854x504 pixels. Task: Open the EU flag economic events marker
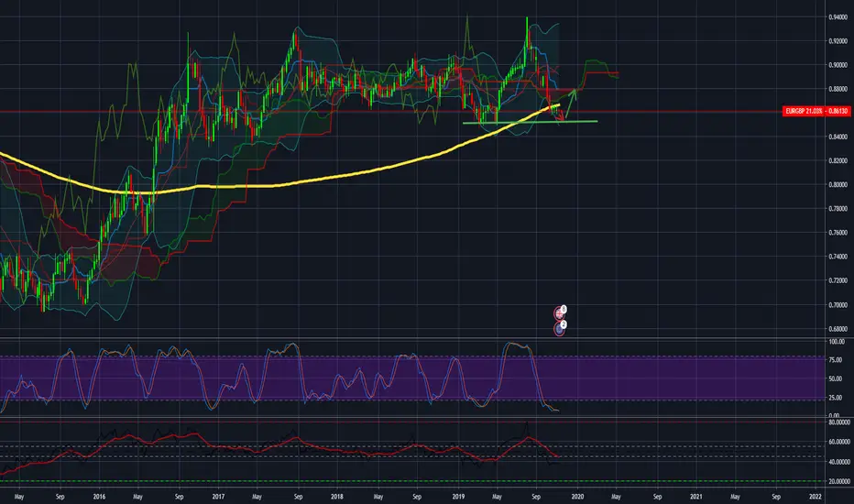[559, 329]
